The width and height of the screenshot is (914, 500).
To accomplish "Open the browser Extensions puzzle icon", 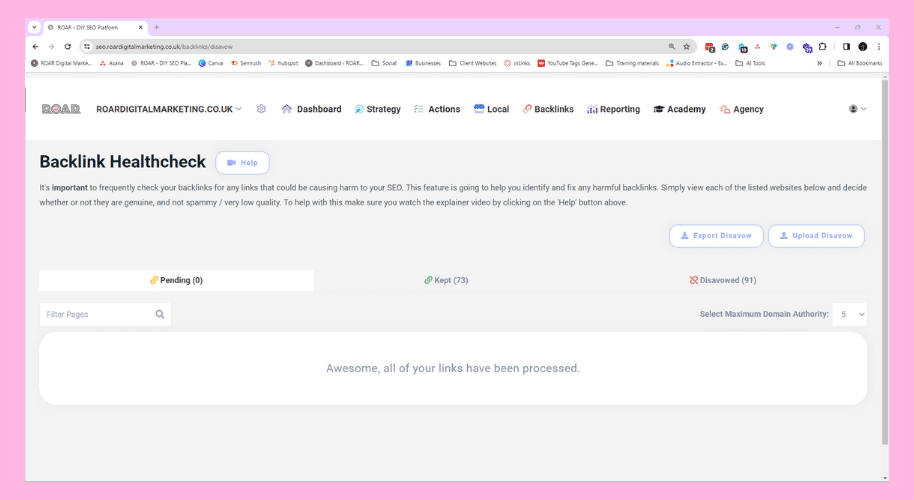I will (x=822, y=47).
